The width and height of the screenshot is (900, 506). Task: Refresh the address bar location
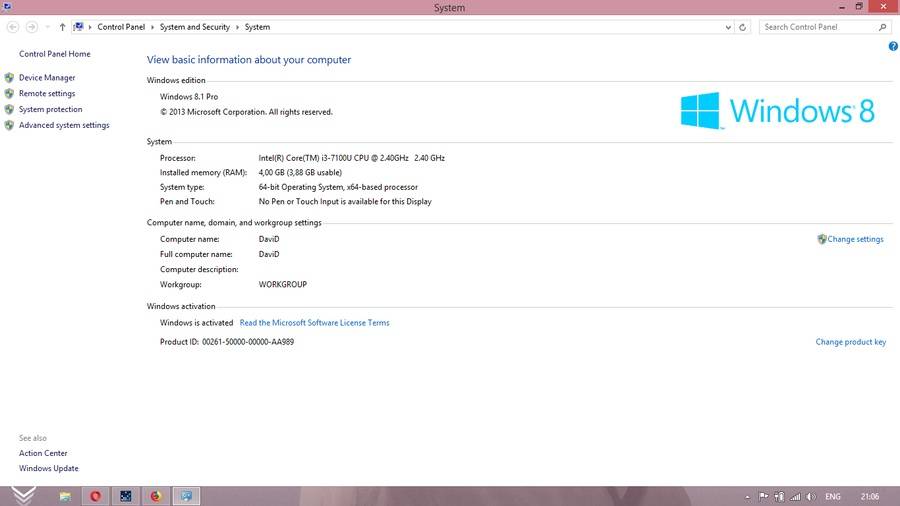(x=743, y=27)
